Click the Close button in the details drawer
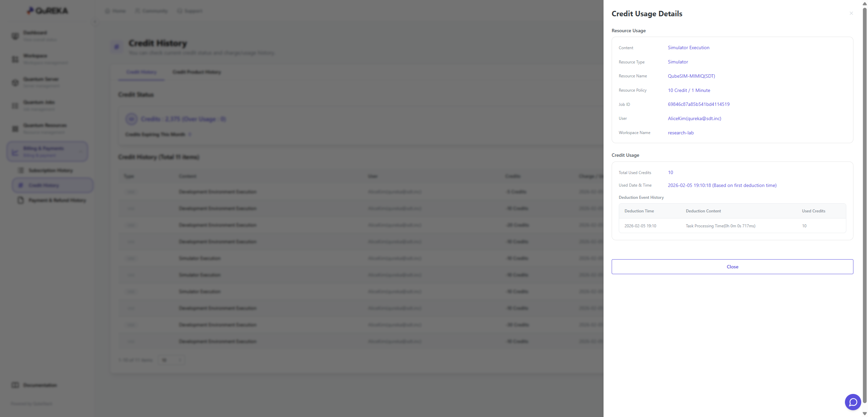 click(732, 267)
